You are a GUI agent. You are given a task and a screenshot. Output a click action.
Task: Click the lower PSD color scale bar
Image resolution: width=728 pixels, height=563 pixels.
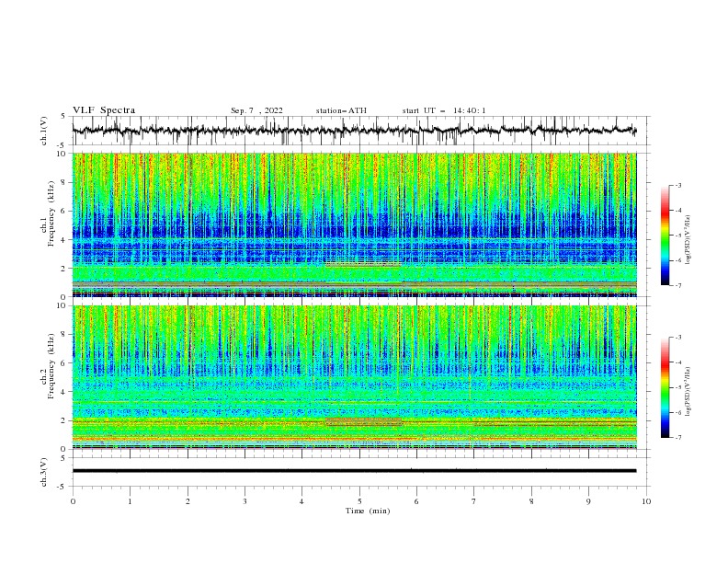[665, 387]
